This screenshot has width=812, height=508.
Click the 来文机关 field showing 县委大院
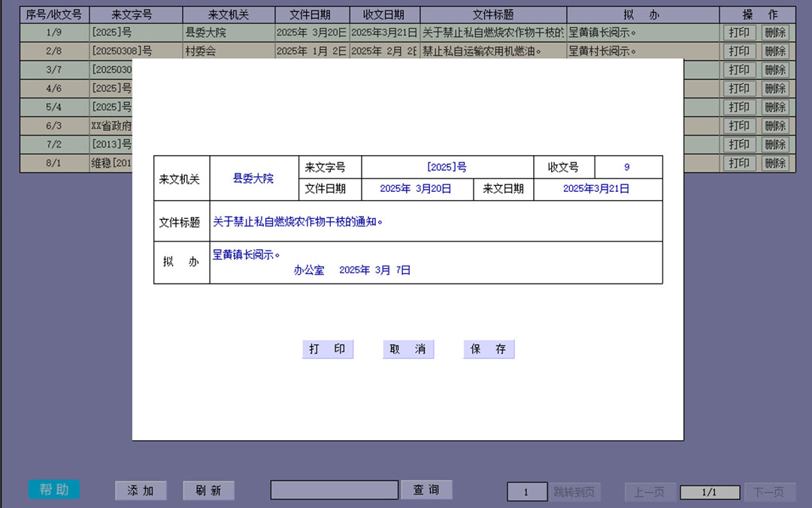253,178
